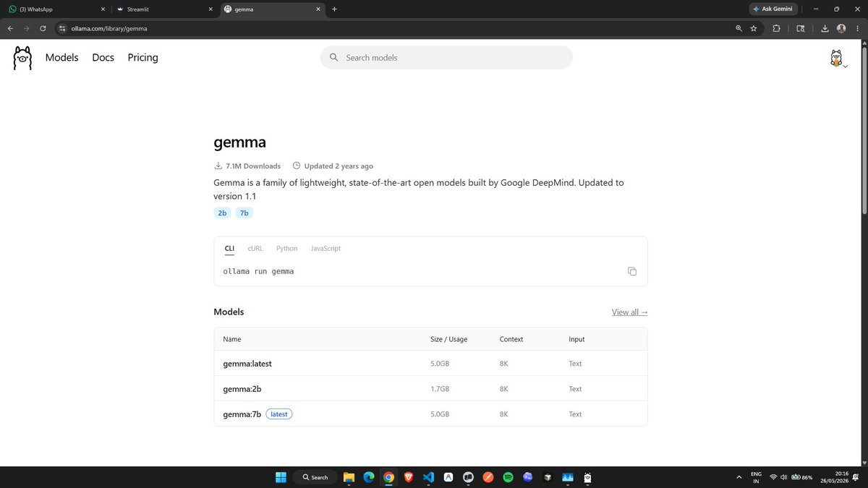Click the zoom magnifier icon in address bar

739,28
